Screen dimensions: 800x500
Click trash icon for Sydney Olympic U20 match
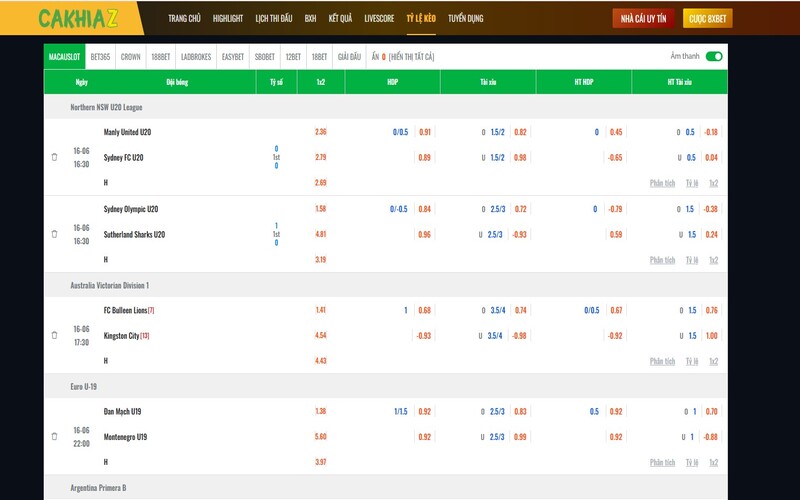pyautogui.click(x=54, y=234)
